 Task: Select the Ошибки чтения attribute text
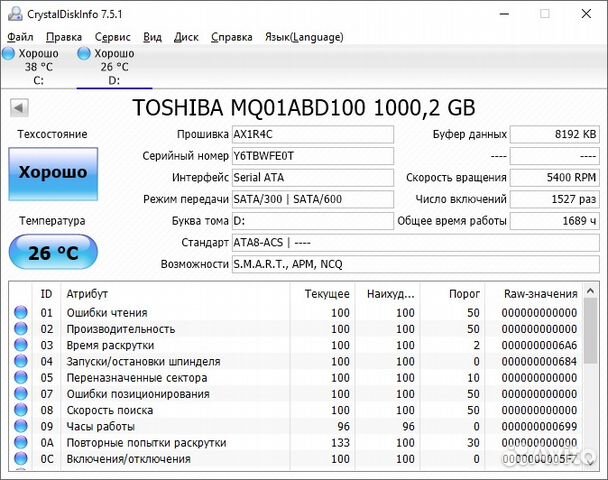click(x=107, y=313)
